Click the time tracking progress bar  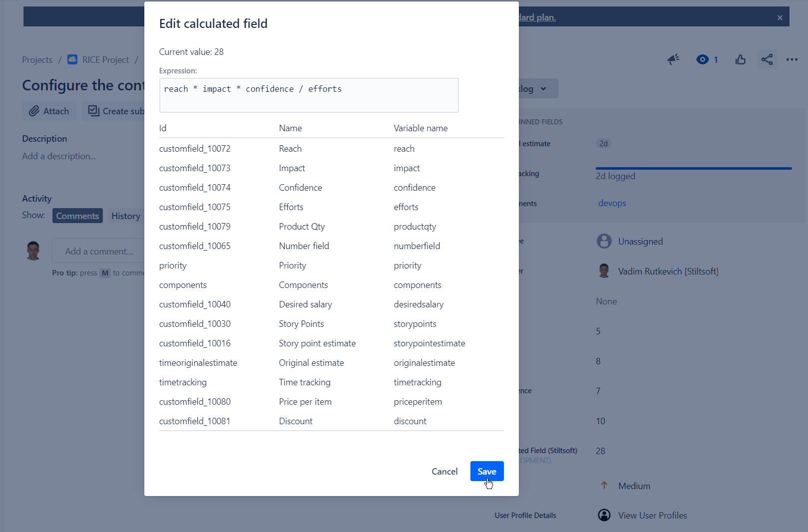click(x=693, y=169)
